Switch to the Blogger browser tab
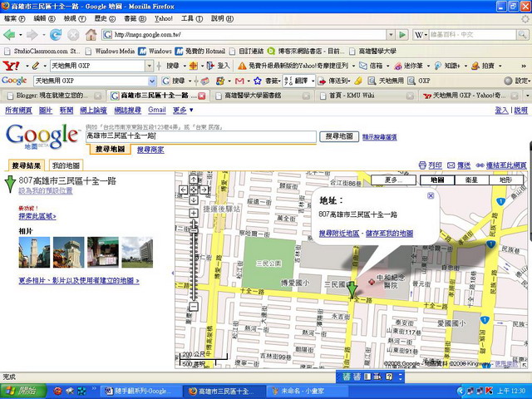532x399 pixels. click(52, 96)
